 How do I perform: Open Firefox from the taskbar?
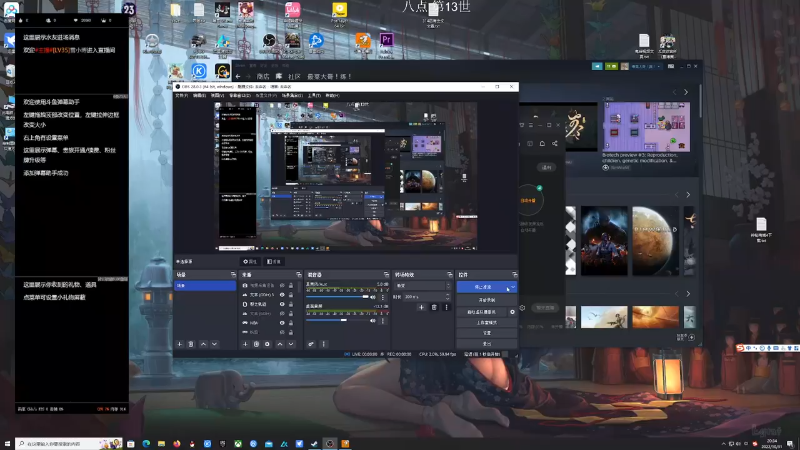(x=177, y=444)
